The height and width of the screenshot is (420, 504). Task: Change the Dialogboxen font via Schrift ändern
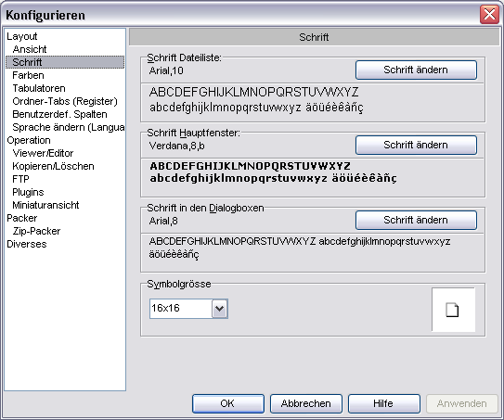[416, 220]
